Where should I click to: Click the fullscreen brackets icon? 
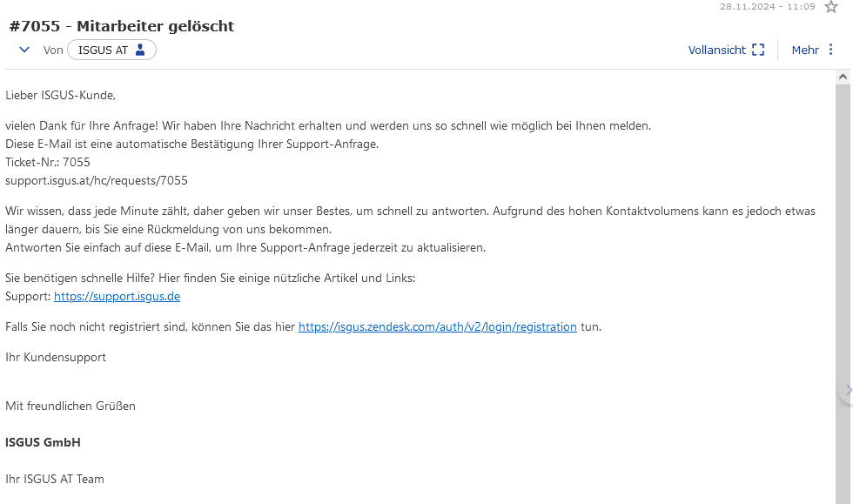tap(758, 50)
